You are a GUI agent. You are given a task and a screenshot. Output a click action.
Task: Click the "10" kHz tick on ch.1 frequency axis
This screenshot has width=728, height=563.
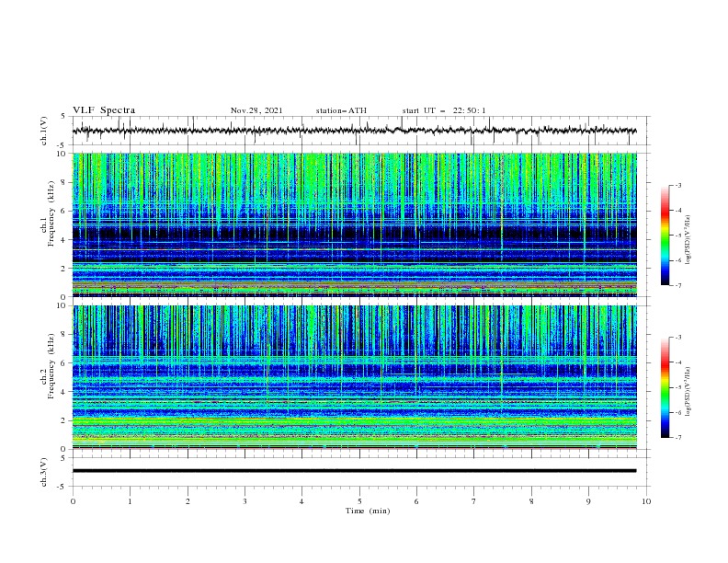click(63, 154)
